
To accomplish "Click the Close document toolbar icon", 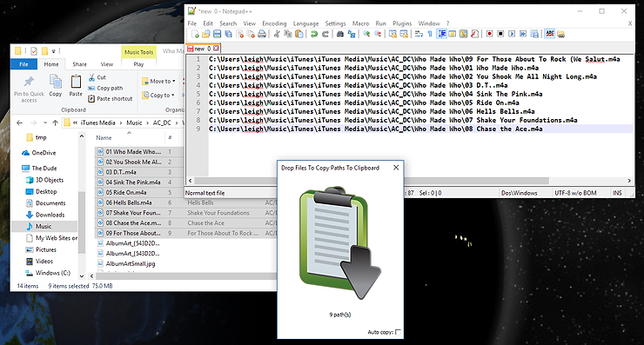I will [x=239, y=34].
